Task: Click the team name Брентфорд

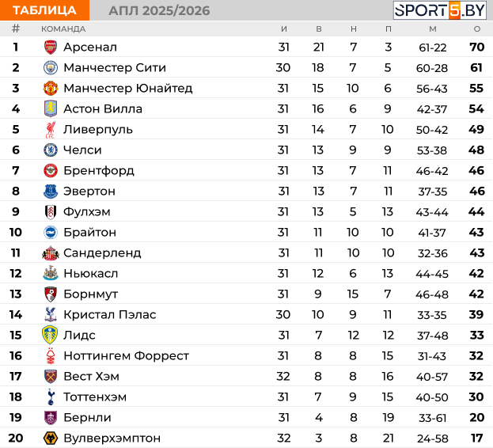Action: (99, 170)
